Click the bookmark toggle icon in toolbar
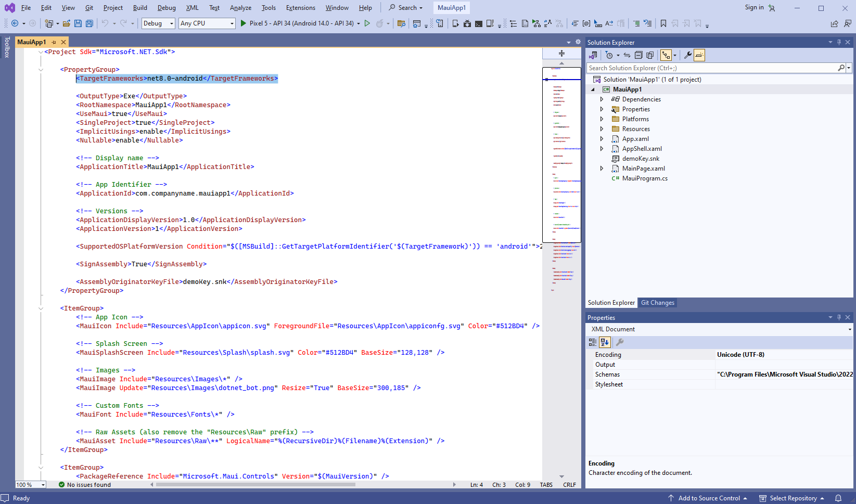The height and width of the screenshot is (504, 856). (663, 23)
